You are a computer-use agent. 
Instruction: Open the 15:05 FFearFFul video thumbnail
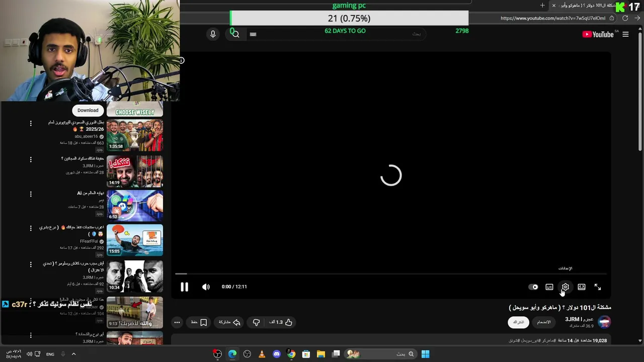[135, 240]
